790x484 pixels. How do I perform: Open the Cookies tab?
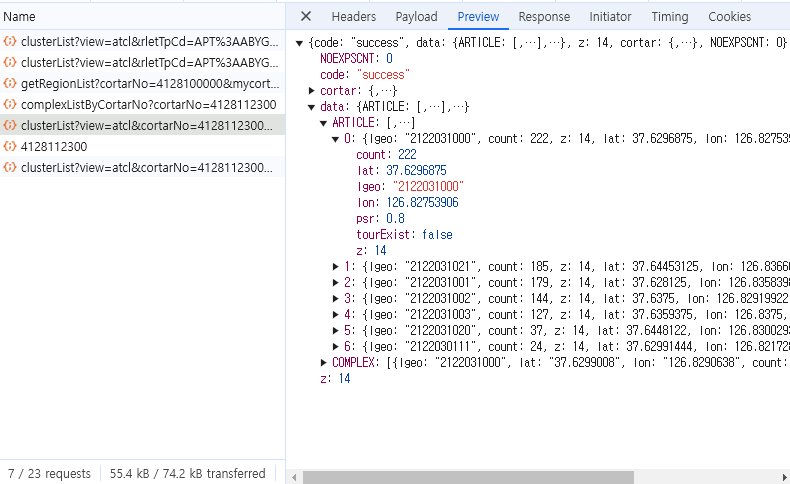pyautogui.click(x=730, y=17)
